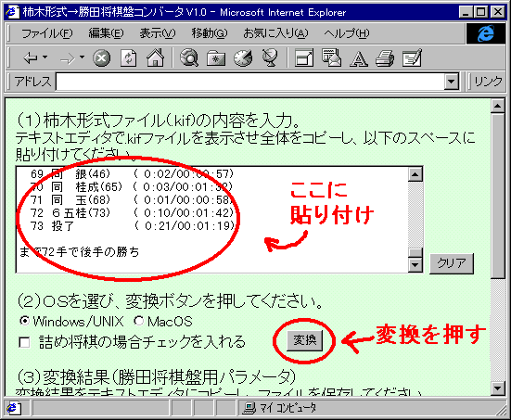
Task: Open the Channels satellite dish icon
Action: pos(270,58)
